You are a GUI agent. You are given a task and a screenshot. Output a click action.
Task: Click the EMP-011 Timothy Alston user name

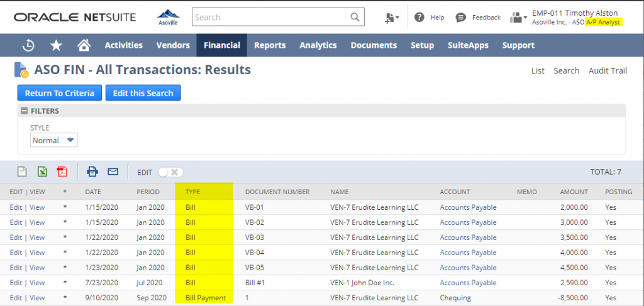pos(575,13)
